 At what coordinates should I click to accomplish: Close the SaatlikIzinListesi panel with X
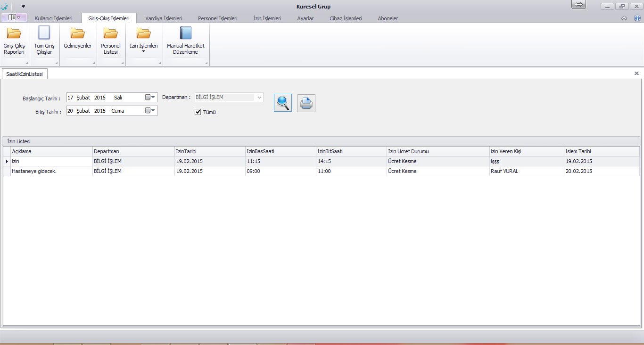[636, 74]
